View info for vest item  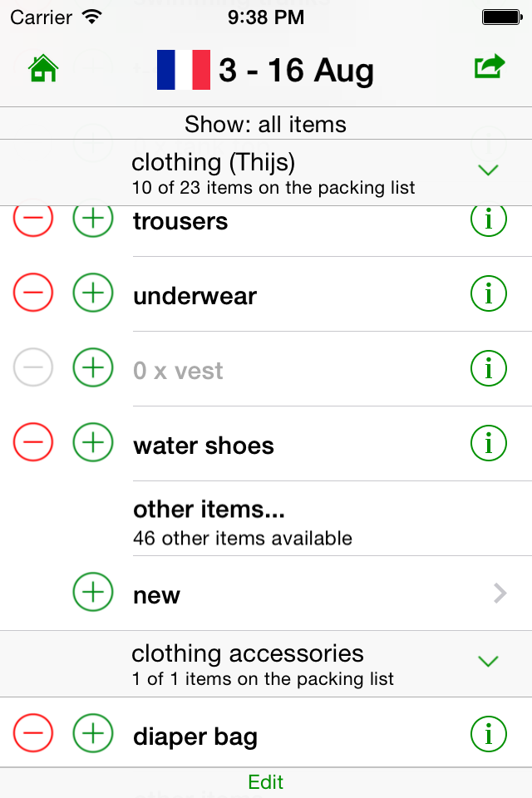[489, 368]
